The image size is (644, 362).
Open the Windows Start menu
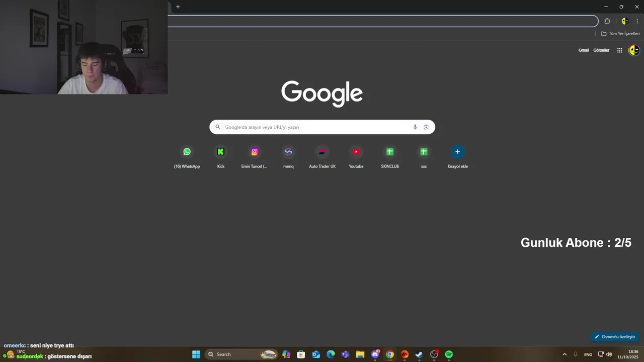tap(196, 354)
